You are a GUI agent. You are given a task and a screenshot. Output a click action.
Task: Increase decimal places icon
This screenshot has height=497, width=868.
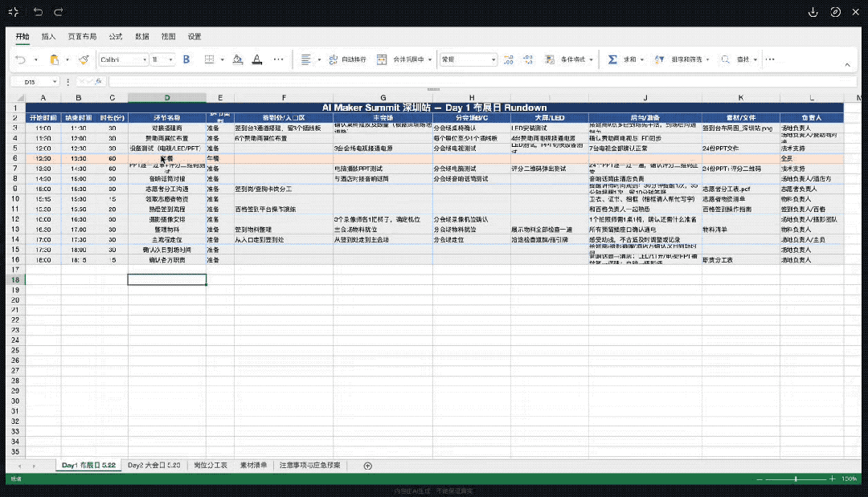coord(508,59)
